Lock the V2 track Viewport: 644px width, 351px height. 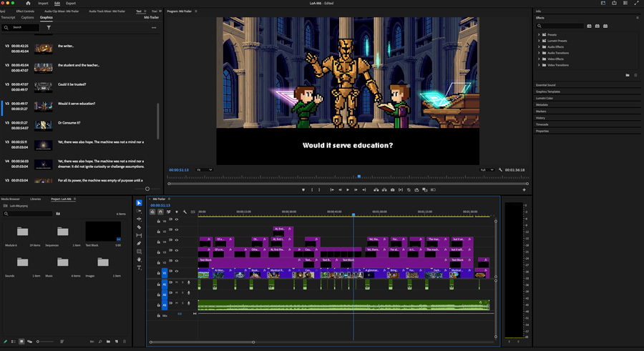(x=159, y=262)
